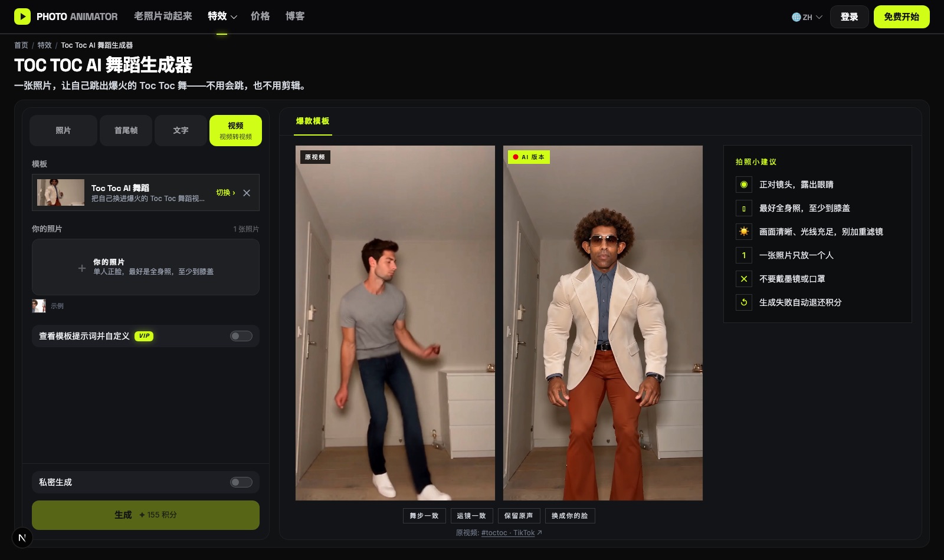944x560 pixels.
Task: Expand the 特效 dropdown menu
Action: tap(222, 17)
